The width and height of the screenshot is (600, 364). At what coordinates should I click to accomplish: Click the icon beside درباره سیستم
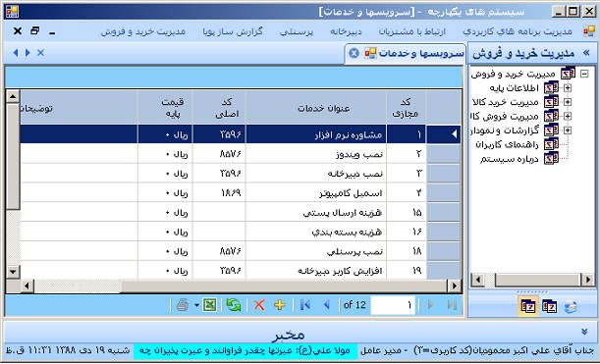pyautogui.click(x=552, y=158)
